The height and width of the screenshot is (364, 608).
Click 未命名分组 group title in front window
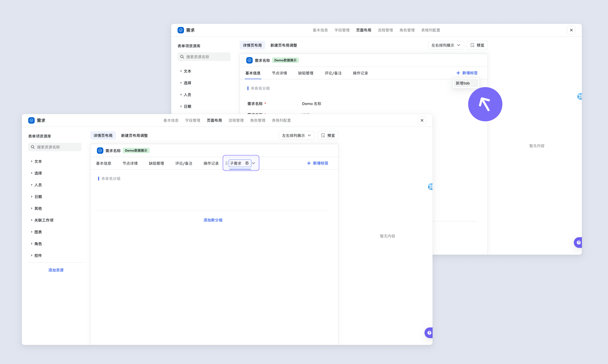(x=111, y=179)
